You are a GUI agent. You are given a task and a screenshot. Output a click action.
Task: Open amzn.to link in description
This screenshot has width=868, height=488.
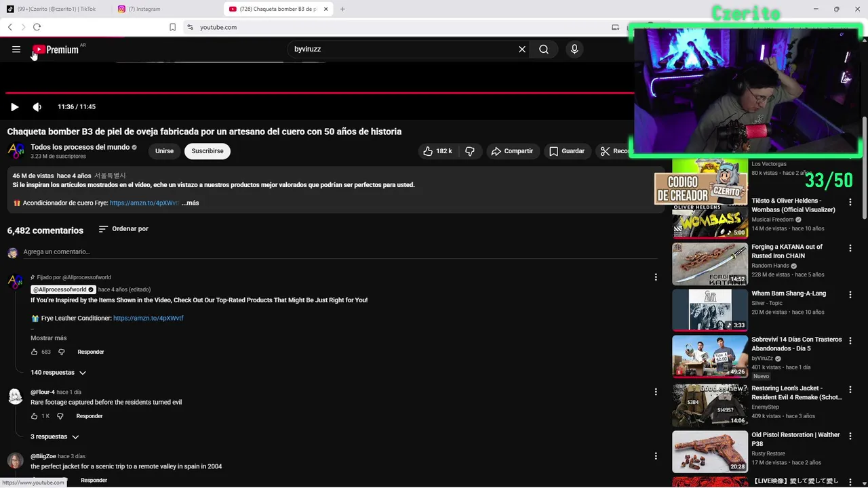tap(144, 203)
